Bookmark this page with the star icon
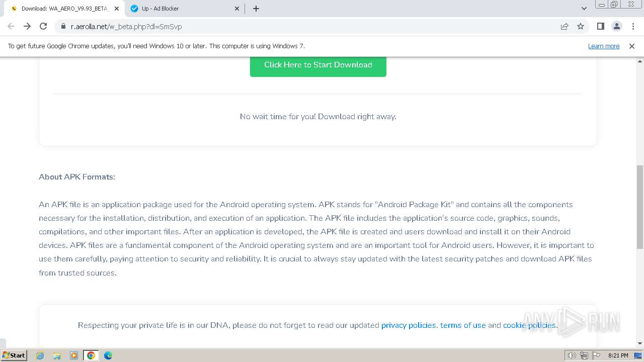This screenshot has height=362, width=644. click(x=581, y=26)
